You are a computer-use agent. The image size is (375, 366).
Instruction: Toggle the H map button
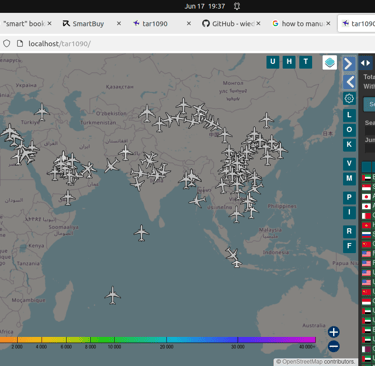(x=289, y=62)
